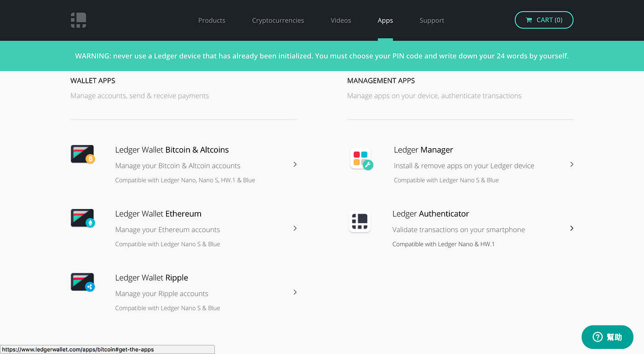The image size is (644, 354).
Task: Click 'Manage your Ripple accounts' text
Action: 162,294
